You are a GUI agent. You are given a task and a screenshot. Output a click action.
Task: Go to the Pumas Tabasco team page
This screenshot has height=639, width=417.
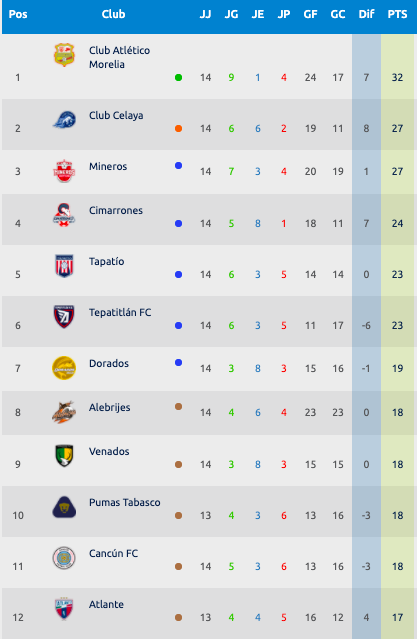coord(125,502)
